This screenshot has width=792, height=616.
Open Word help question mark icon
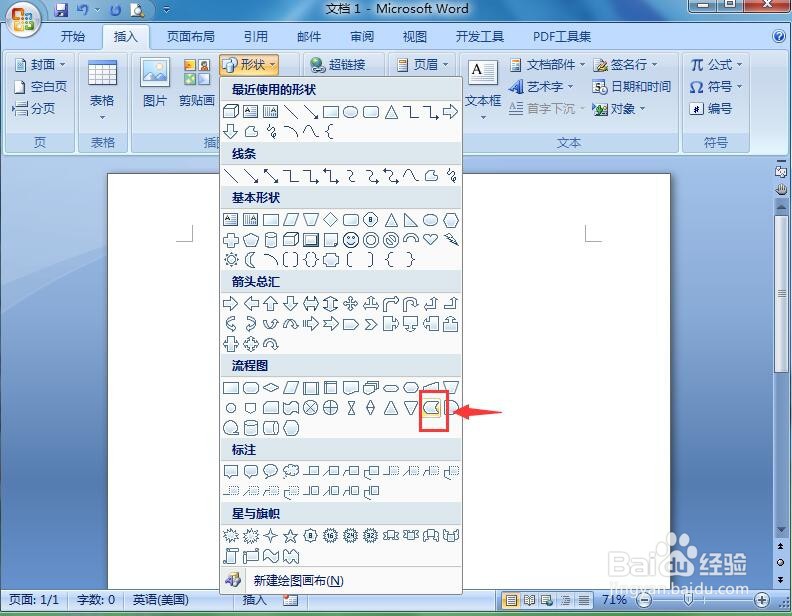778,36
